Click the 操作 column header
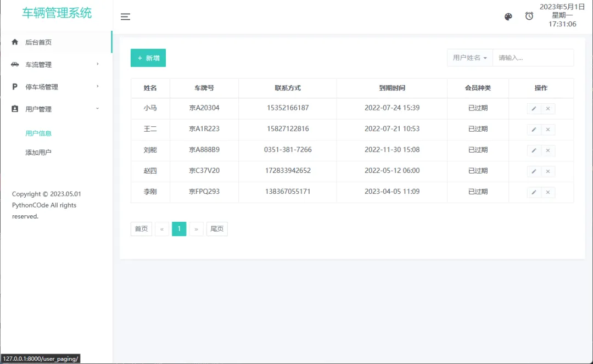Screen dimensions: 593x364 click(541, 88)
